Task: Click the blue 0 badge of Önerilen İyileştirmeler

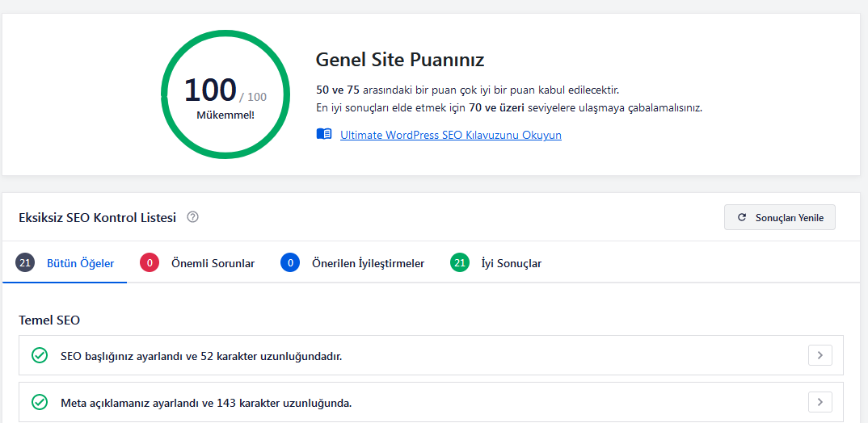Action: [290, 263]
